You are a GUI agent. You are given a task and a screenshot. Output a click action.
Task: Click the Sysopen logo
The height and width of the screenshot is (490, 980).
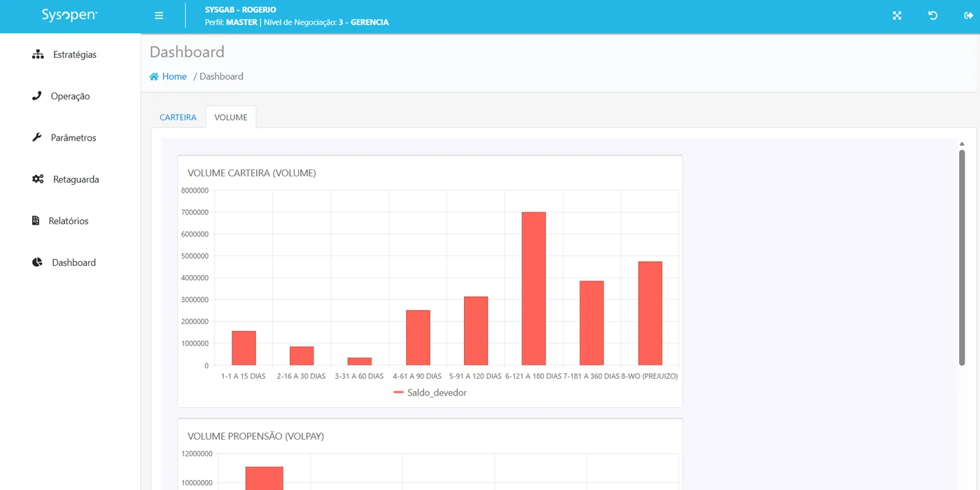click(69, 15)
